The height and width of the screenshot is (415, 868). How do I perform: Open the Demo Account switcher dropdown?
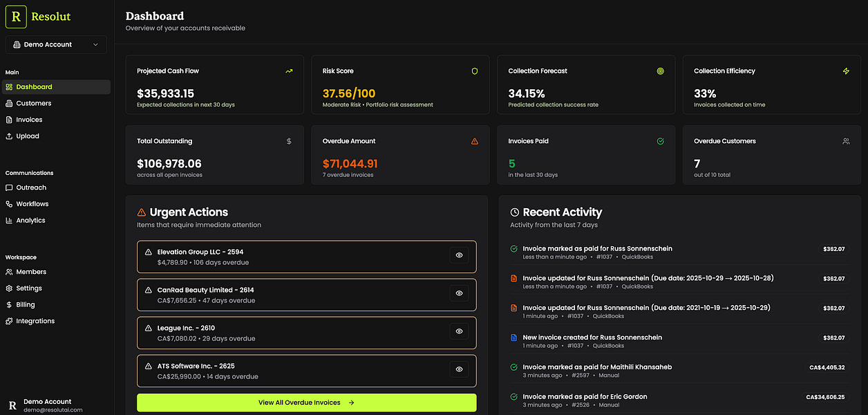[56, 44]
